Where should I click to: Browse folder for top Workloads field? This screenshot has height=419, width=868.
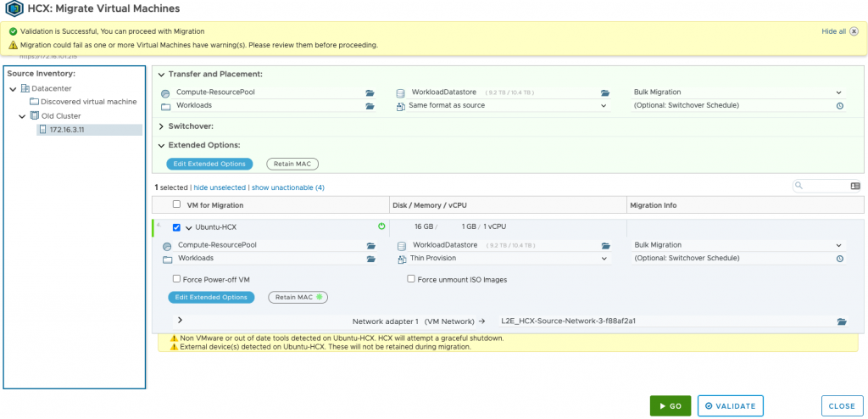coord(370,106)
